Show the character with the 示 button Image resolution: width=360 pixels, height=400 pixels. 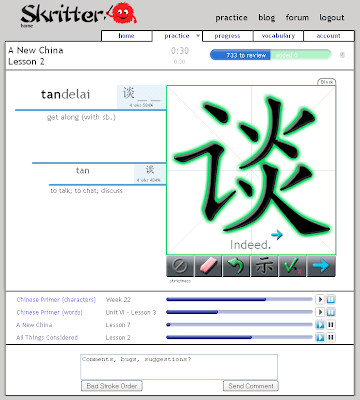coord(264,266)
